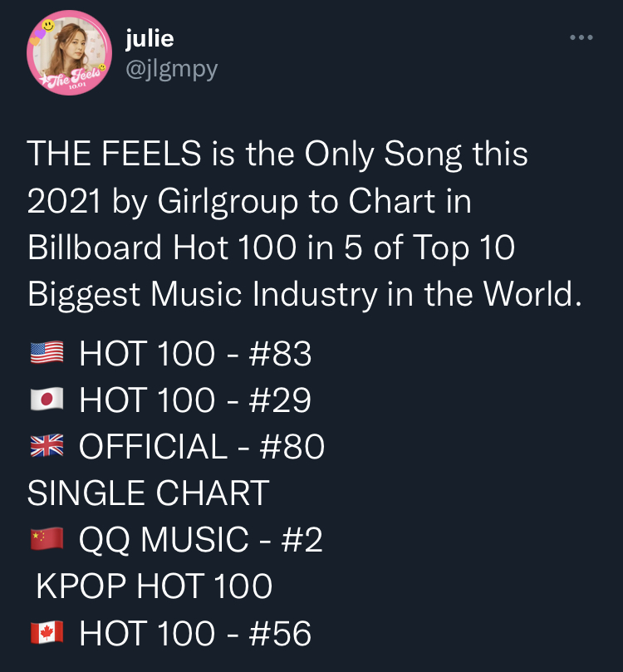This screenshot has width=623, height=672.
Task: Click the China flag emoji
Action: coord(47,539)
